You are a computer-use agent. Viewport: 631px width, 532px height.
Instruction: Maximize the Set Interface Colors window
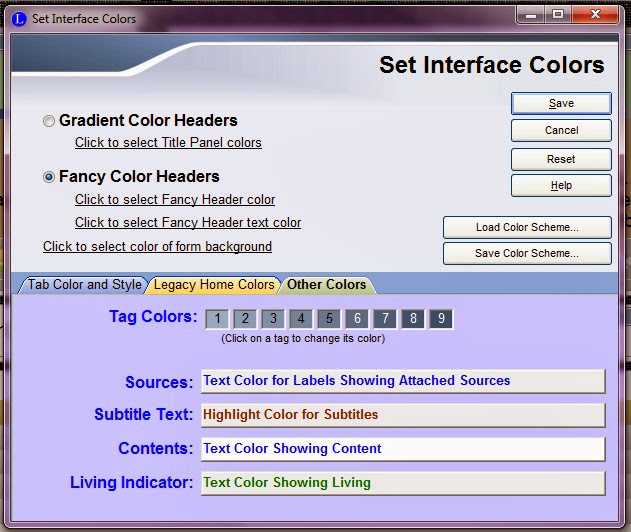coord(558,15)
